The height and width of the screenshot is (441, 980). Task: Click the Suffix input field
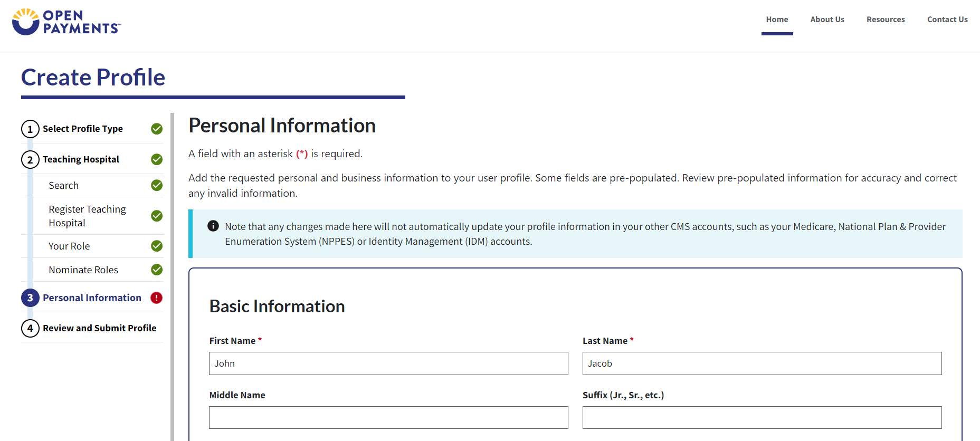tap(762, 418)
